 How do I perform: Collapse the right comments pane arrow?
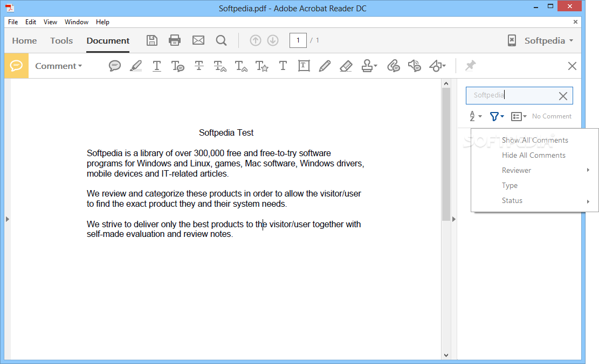point(454,219)
